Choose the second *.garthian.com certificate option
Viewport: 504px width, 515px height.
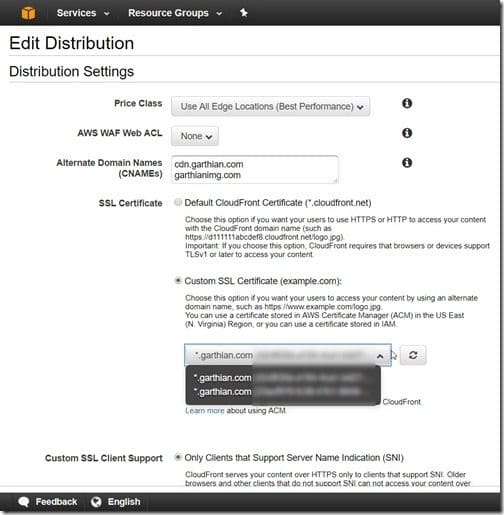[x=283, y=392]
